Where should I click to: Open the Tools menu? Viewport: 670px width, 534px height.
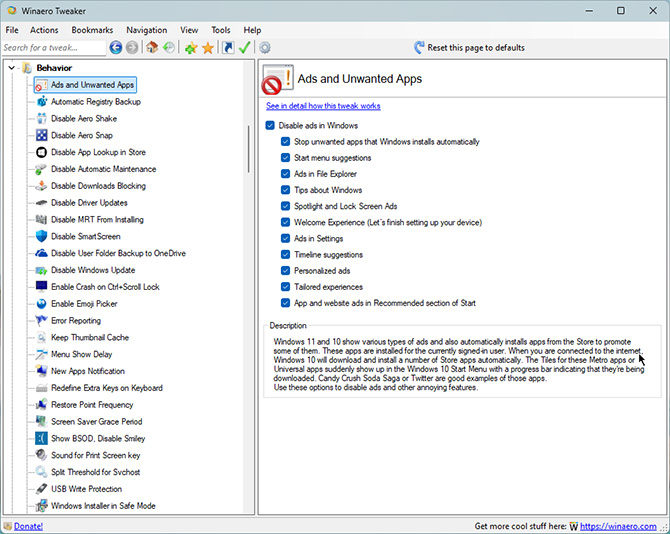click(x=220, y=30)
